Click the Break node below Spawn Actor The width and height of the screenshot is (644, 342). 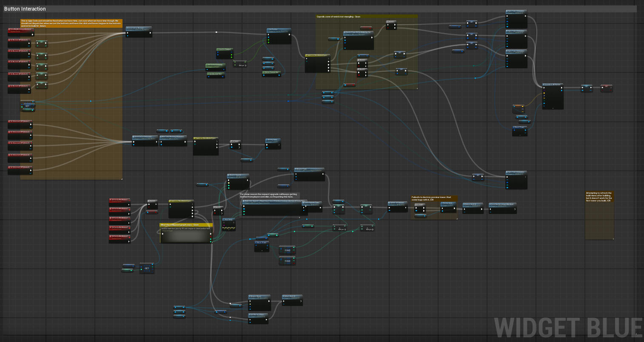[519, 128]
